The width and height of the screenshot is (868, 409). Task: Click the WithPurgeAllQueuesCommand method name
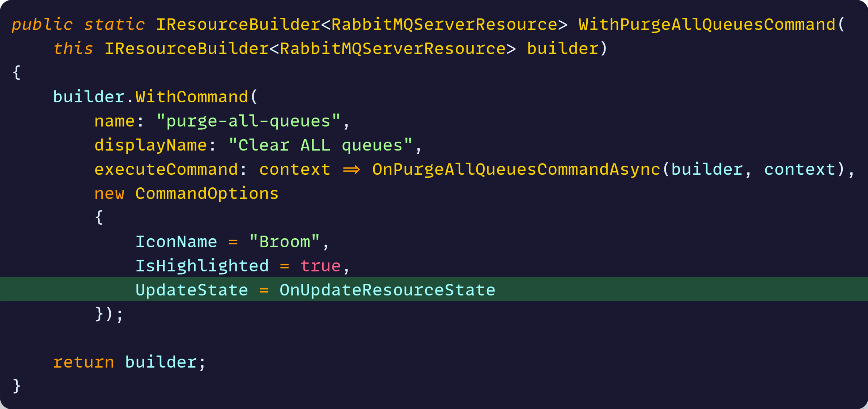pyautogui.click(x=707, y=25)
